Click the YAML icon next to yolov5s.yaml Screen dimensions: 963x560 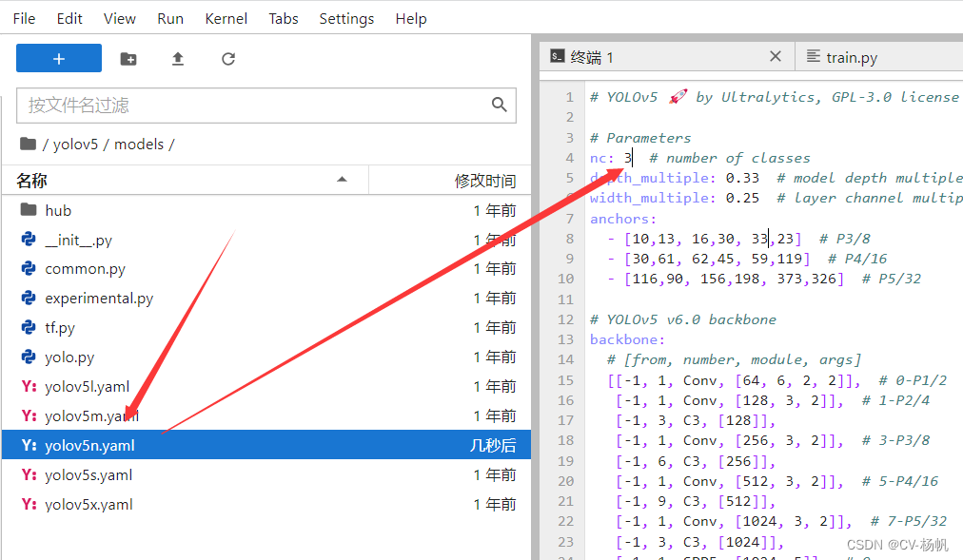29,474
